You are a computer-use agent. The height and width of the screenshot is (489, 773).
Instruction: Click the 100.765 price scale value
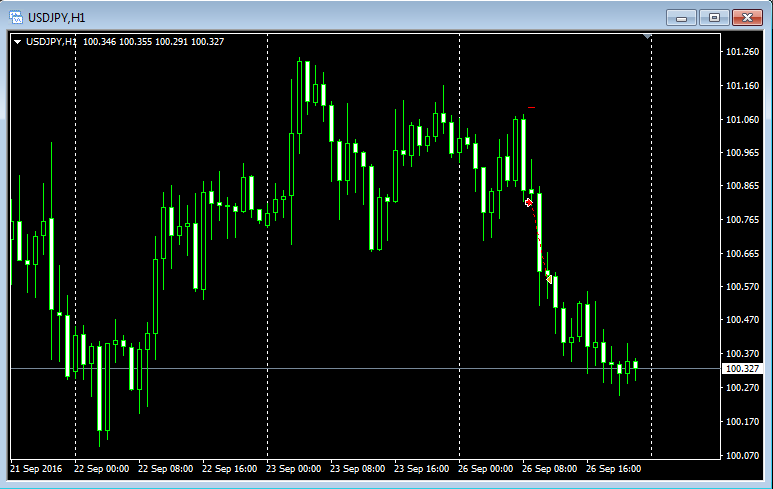pyautogui.click(x=742, y=220)
